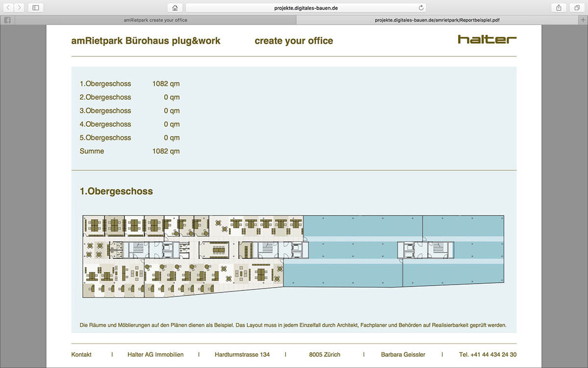Go back to the previous page

click(8, 8)
